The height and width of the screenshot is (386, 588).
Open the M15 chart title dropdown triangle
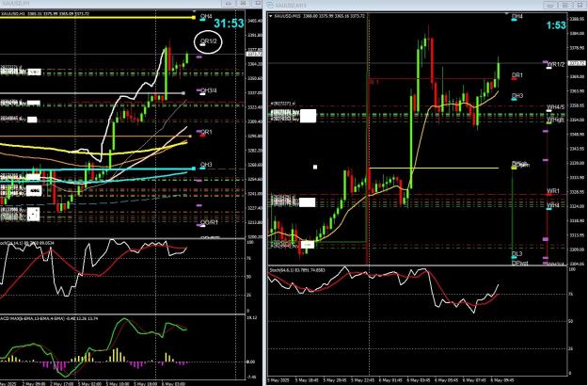coord(271,16)
